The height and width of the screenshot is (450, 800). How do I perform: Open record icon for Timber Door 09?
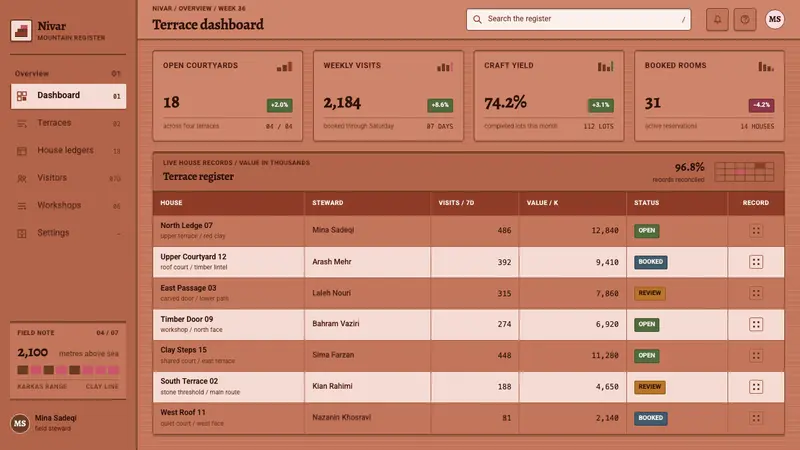tap(756, 324)
